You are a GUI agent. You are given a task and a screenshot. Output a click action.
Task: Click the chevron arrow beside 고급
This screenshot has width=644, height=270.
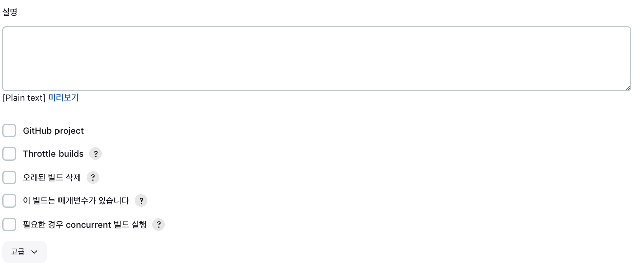pyautogui.click(x=34, y=252)
